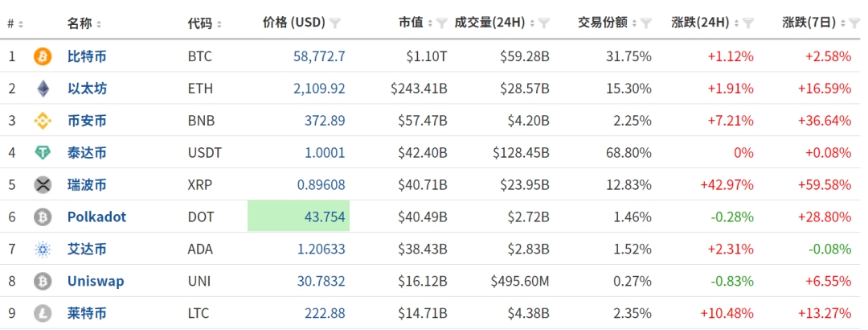This screenshot has width=868, height=330.
Task: Click the XRP logo icon
Action: pos(43,185)
